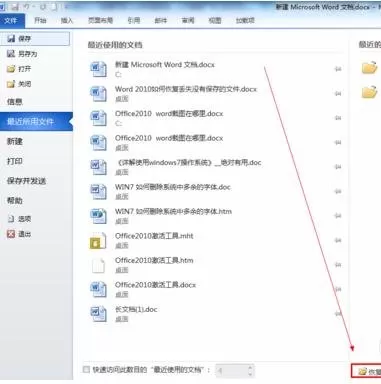Toggle pin for Office2010激活工具.docx
Image resolution: width=381 pixels, height=384 pixels.
point(338,289)
